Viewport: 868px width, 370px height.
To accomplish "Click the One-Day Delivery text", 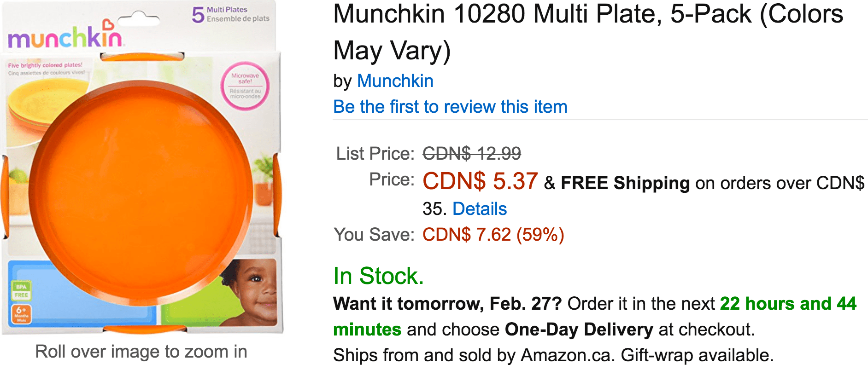I will coord(579,330).
